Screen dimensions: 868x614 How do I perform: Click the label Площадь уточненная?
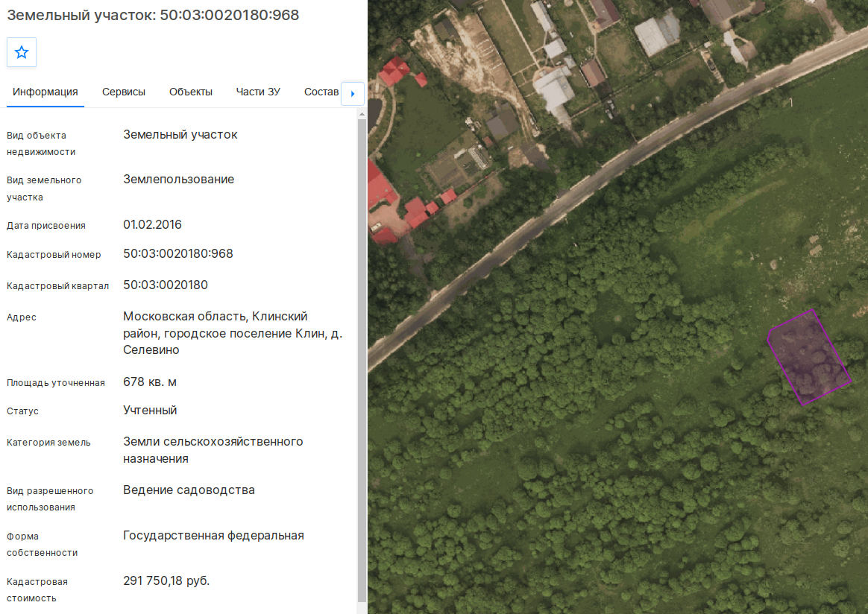[x=56, y=383]
